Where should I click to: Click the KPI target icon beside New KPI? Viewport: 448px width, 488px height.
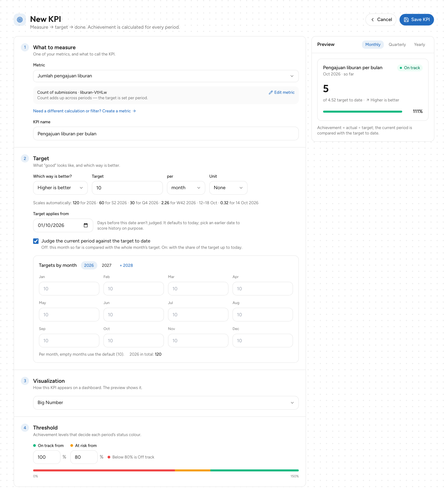pos(20,20)
